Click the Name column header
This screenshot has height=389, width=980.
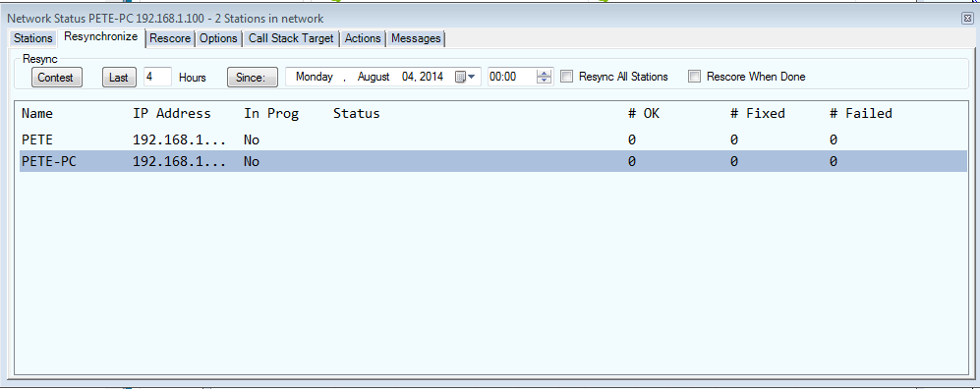pos(37,114)
